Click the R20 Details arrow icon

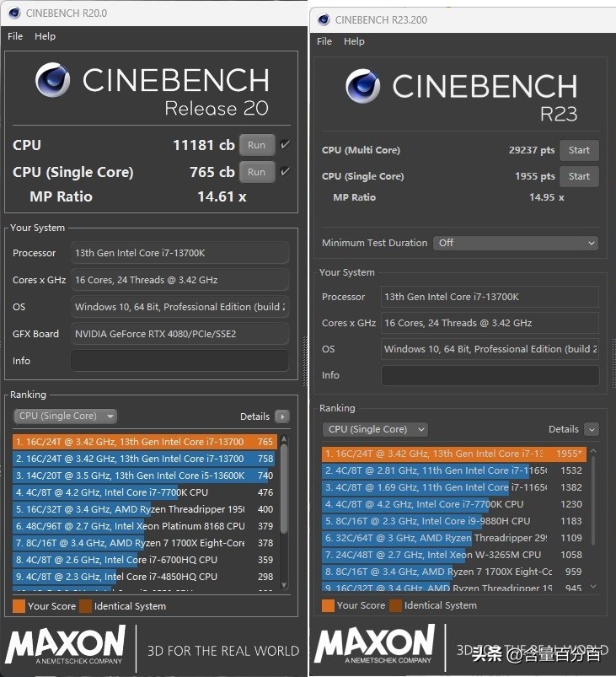coord(282,416)
